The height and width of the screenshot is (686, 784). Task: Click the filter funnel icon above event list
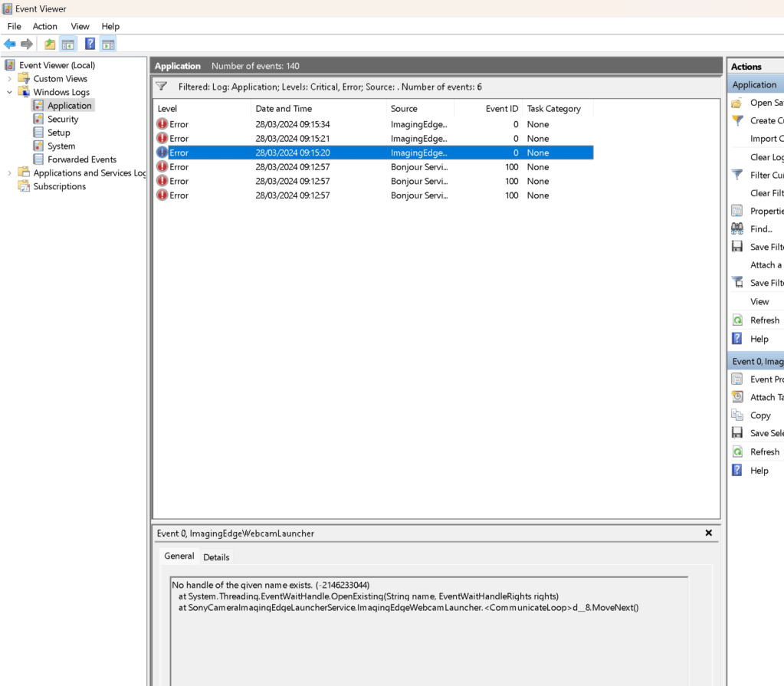click(x=162, y=87)
